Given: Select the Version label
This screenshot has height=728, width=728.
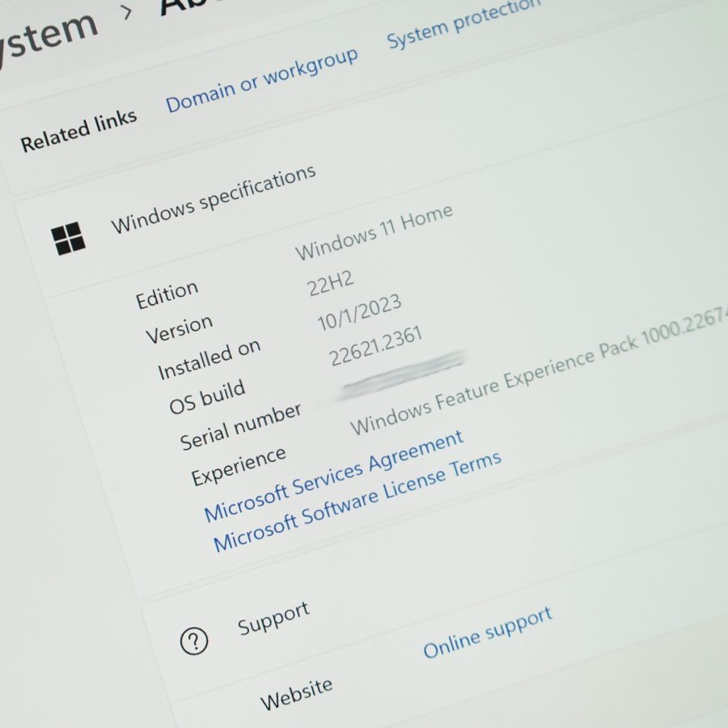Looking at the screenshot, I should 180,328.
